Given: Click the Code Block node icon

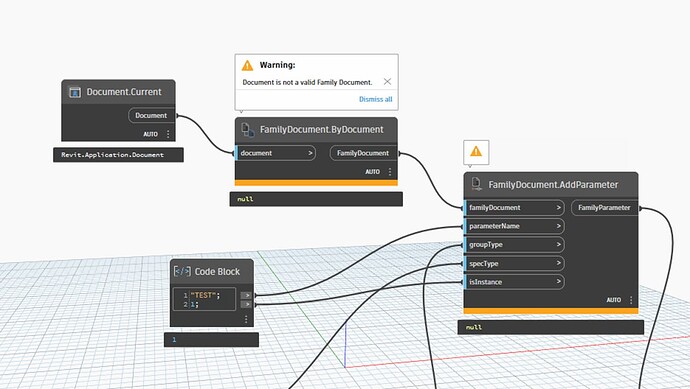Looking at the screenshot, I should click(182, 271).
